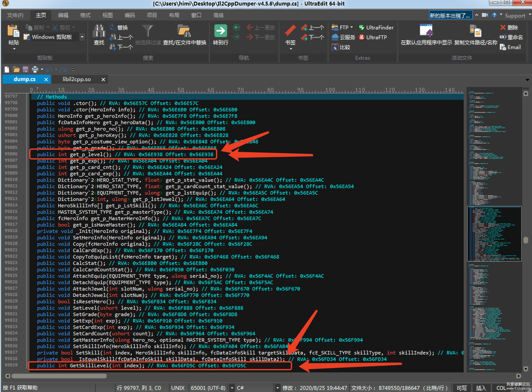The image size is (532, 392).
Task: Switch to the libil2cpp.so file tab
Action: (76, 79)
